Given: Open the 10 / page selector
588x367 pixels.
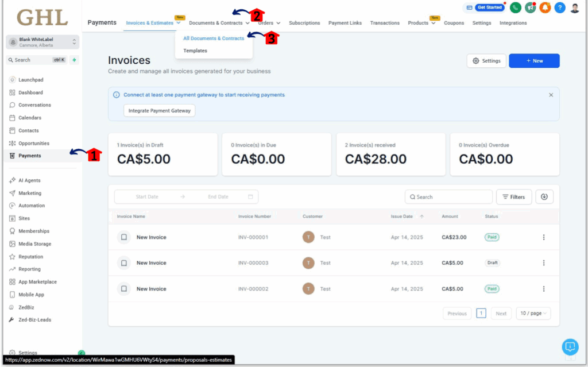Looking at the screenshot, I should coord(533,314).
